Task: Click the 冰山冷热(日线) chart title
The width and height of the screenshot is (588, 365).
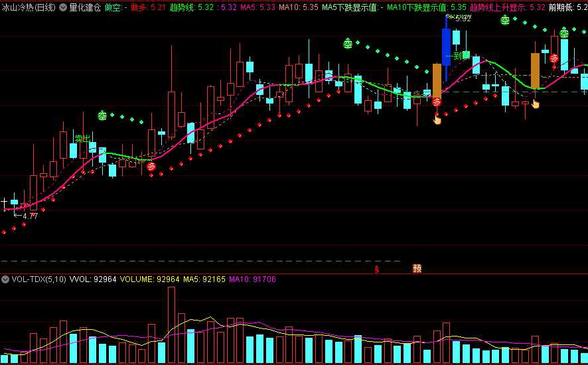Action: coord(29,7)
